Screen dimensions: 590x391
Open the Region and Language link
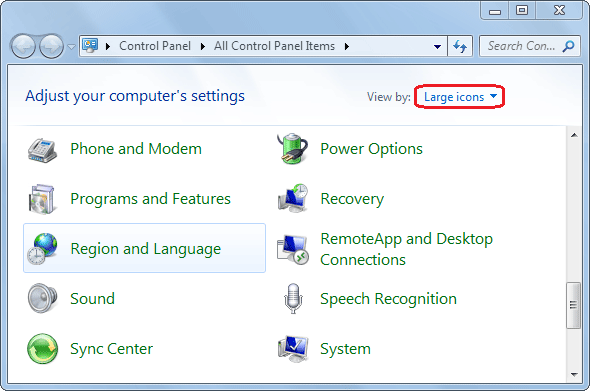tap(146, 249)
